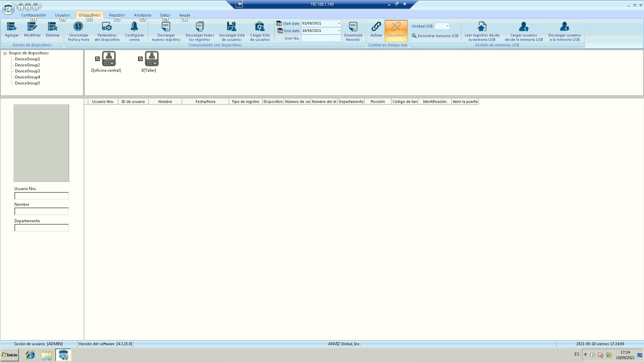Click Descargar nuevos registros icon
This screenshot has height=362, width=644.
pyautogui.click(x=166, y=27)
